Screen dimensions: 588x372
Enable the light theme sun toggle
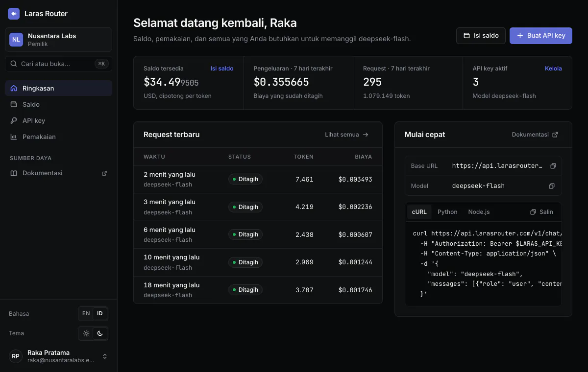[x=86, y=333]
